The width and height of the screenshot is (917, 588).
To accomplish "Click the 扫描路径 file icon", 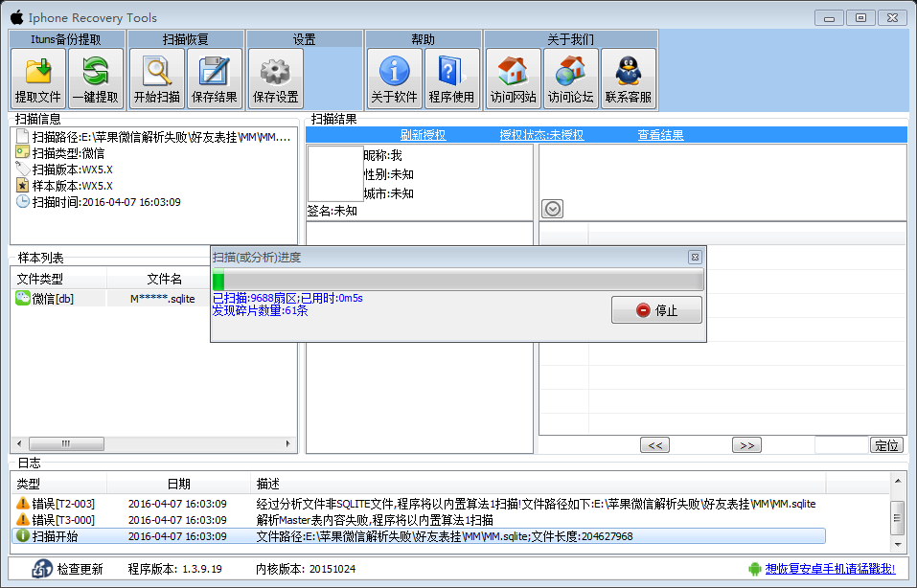I will [x=22, y=137].
